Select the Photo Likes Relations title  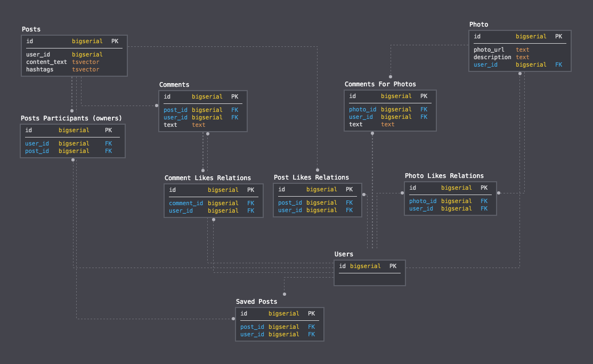point(444,175)
